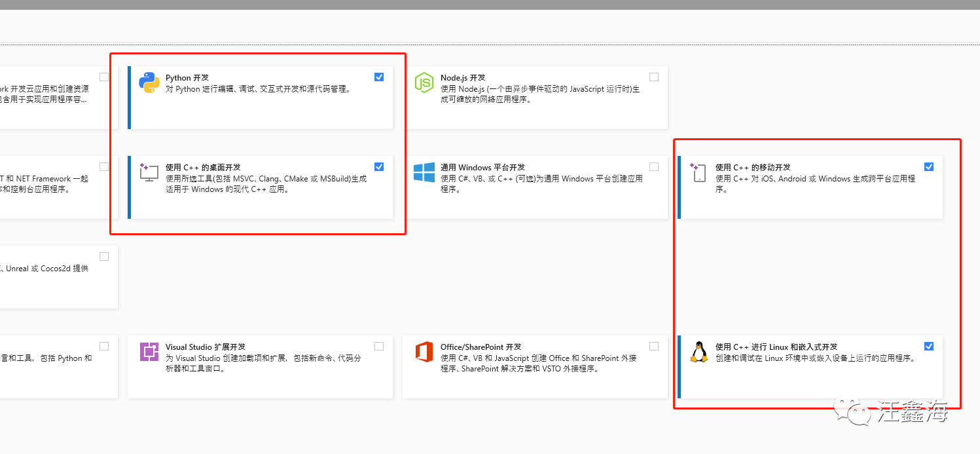Click 'Visual Studio 扩展开发' title
The width and height of the screenshot is (980, 454).
206,347
